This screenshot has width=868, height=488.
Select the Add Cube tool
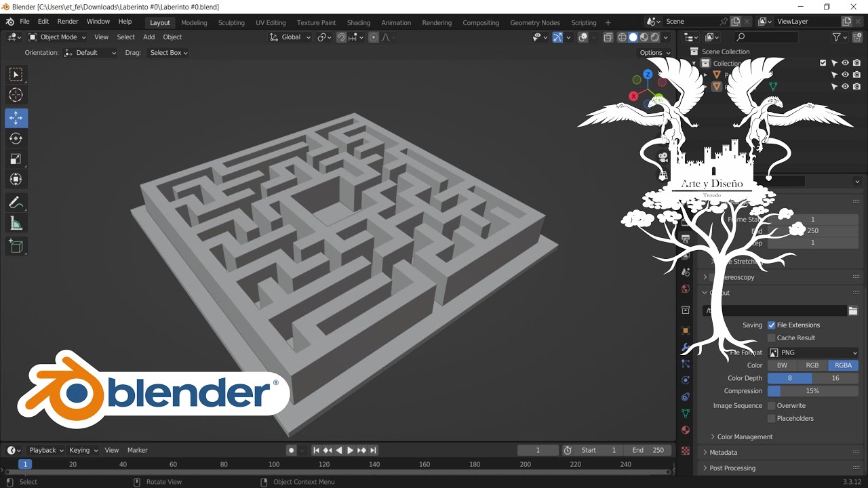click(x=16, y=246)
